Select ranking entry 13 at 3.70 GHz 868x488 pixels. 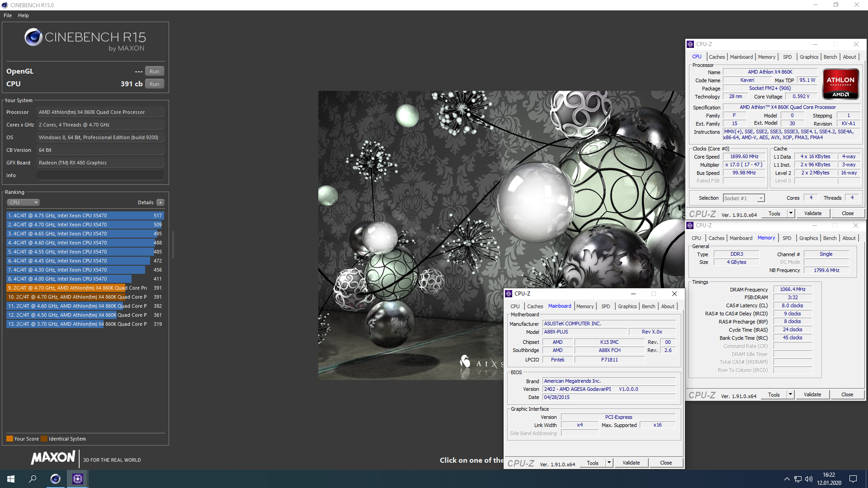tap(85, 324)
